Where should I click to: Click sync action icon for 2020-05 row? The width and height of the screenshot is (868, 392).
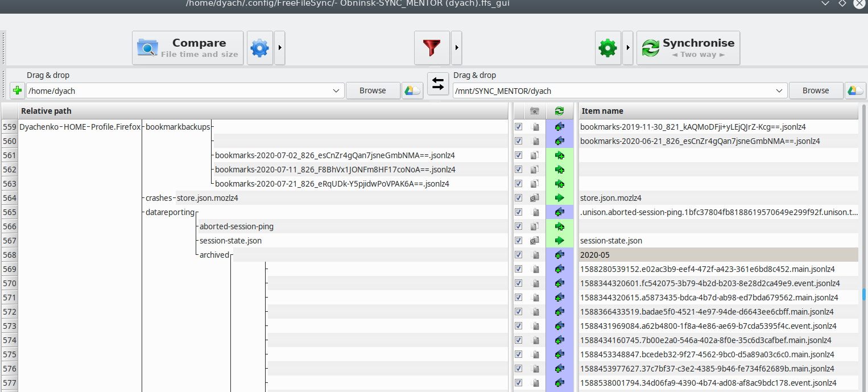pyautogui.click(x=559, y=255)
